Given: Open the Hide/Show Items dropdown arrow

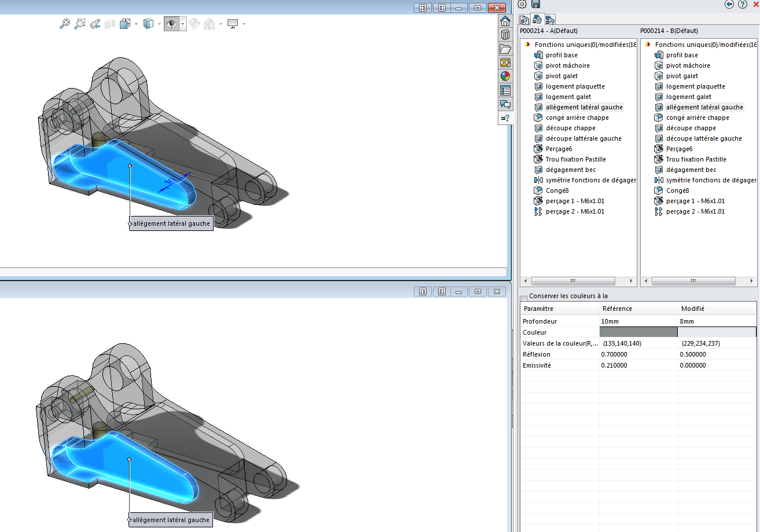Looking at the screenshot, I should [x=183, y=24].
